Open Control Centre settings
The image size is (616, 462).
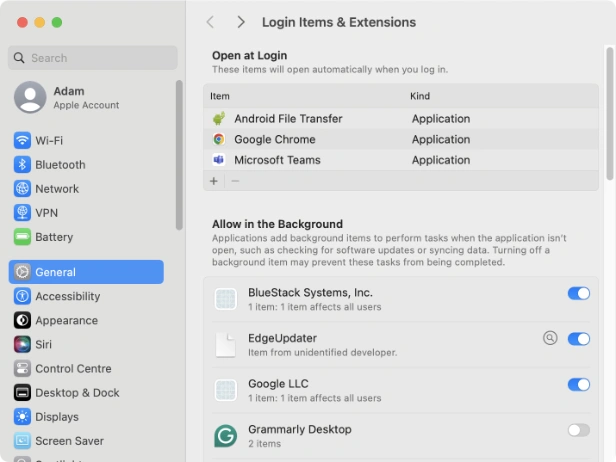[72, 369]
